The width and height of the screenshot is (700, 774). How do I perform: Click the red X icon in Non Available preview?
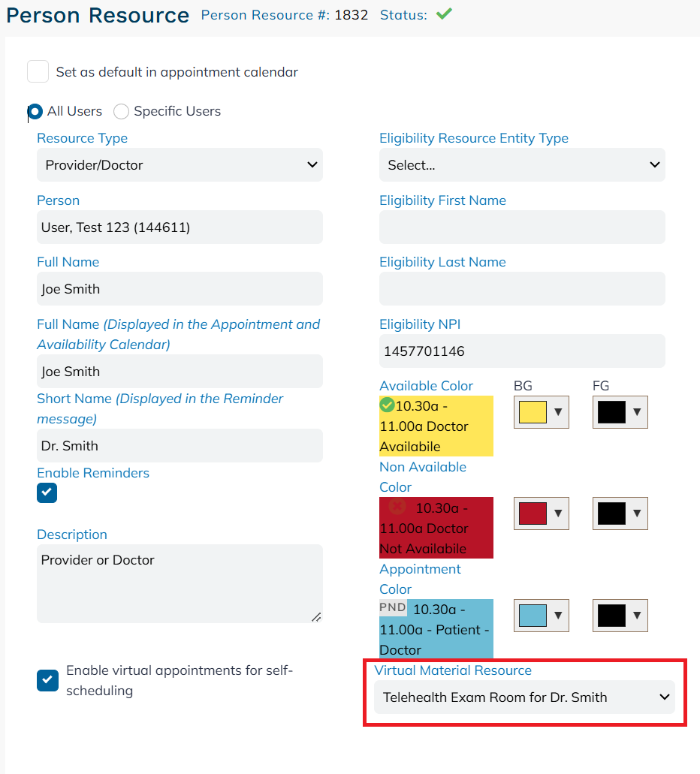[x=397, y=506]
